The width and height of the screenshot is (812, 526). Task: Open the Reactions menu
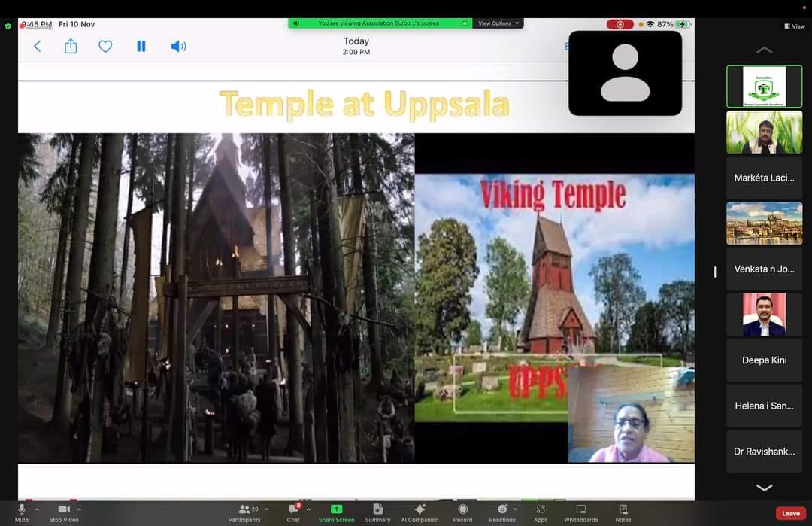(x=501, y=512)
